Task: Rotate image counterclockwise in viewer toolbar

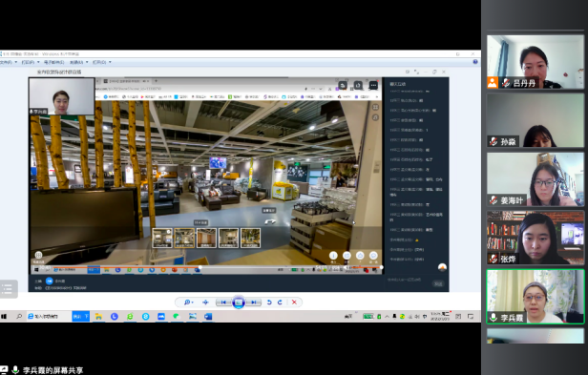Action: [269, 302]
